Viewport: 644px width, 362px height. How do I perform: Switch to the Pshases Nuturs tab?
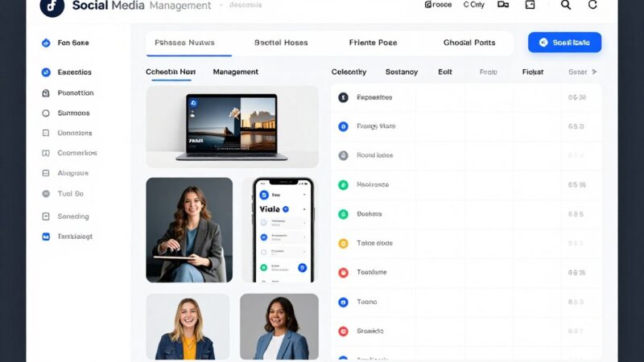184,43
